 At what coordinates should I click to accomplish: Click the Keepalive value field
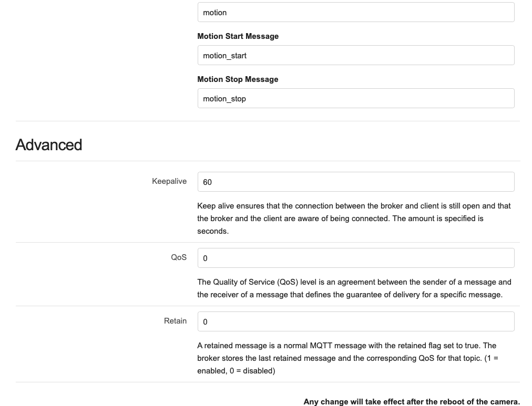point(355,182)
